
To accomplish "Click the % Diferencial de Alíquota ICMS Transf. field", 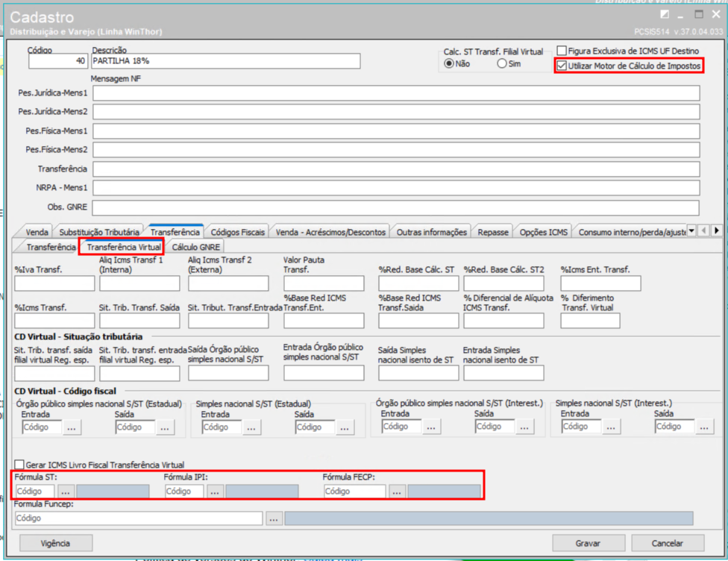I will click(503, 321).
